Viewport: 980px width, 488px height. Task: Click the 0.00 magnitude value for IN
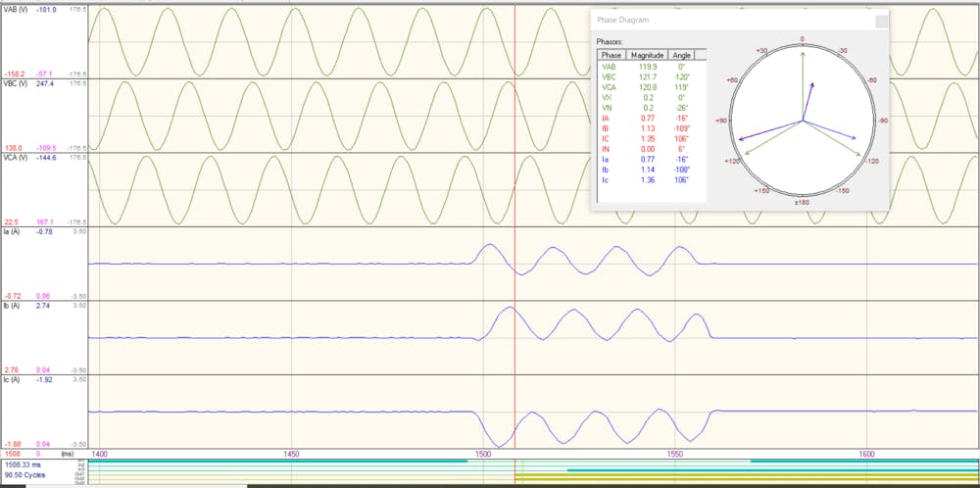(648, 149)
